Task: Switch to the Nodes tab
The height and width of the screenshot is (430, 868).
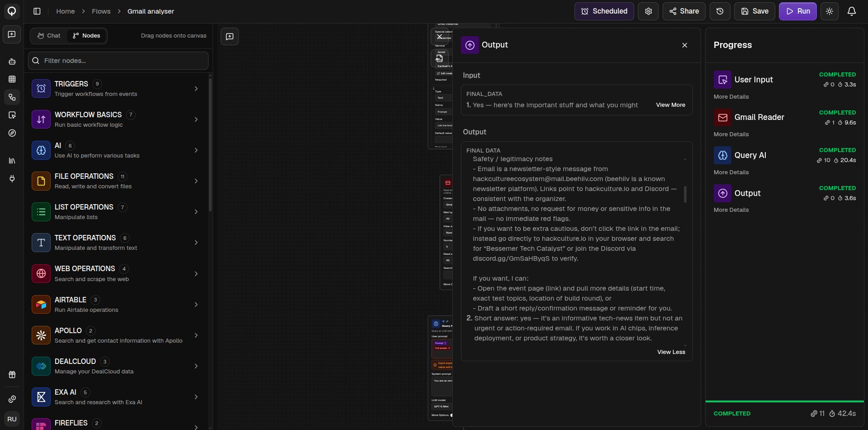Action: 87,36
